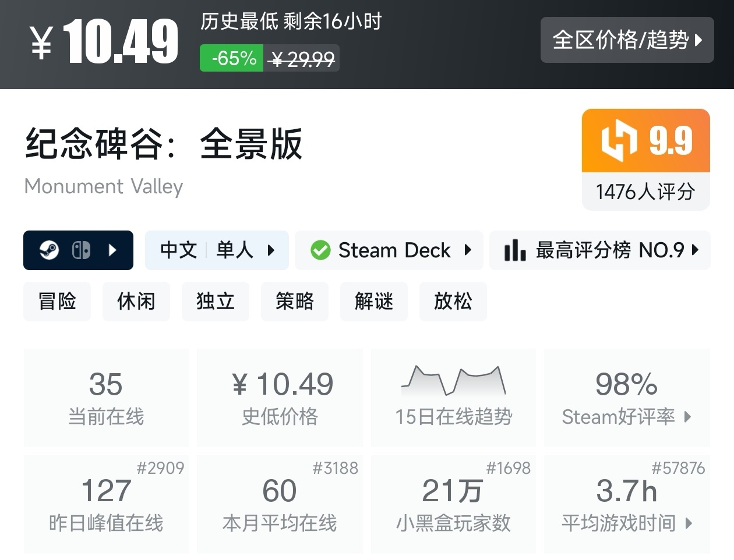Expand the platform selector arrow
This screenshot has height=560, width=734.
point(113,250)
